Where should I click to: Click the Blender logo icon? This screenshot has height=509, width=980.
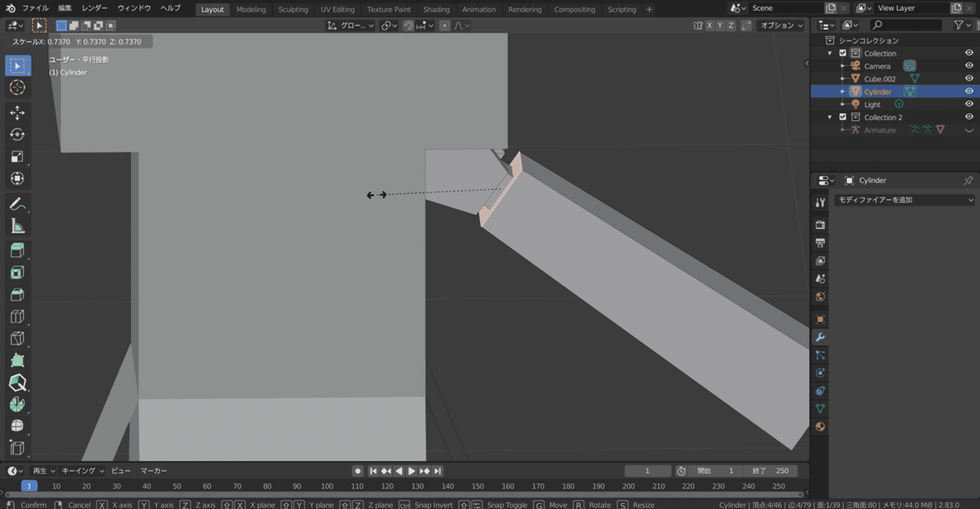click(x=11, y=8)
